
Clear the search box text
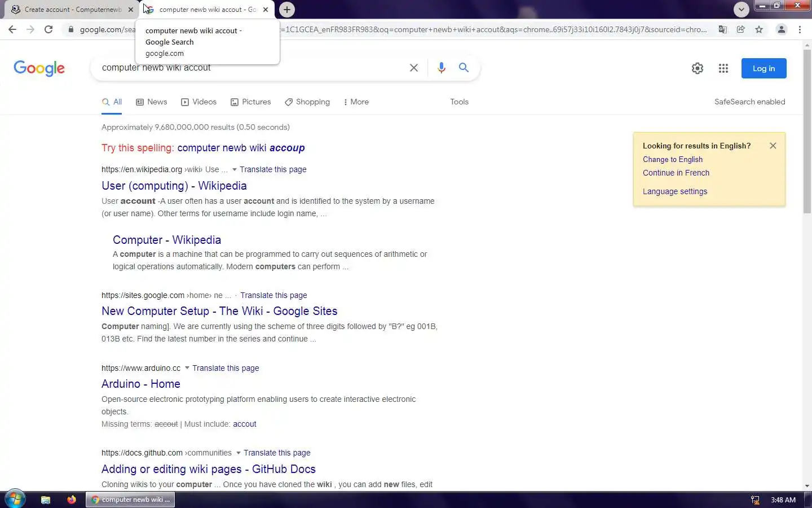pos(413,68)
